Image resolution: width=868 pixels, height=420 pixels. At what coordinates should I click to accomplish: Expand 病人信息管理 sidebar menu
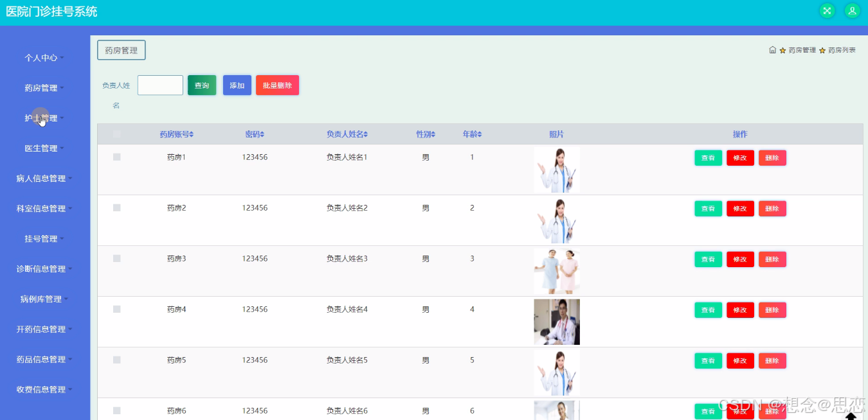point(44,179)
